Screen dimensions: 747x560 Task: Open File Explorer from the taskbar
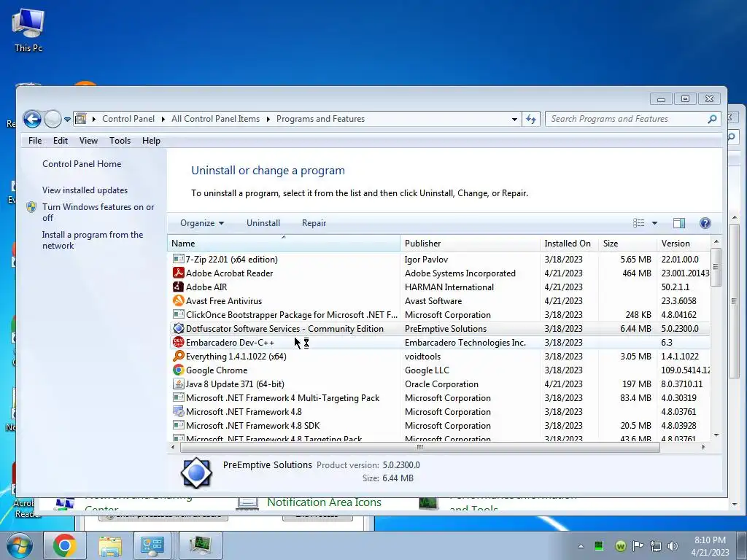pyautogui.click(x=110, y=545)
